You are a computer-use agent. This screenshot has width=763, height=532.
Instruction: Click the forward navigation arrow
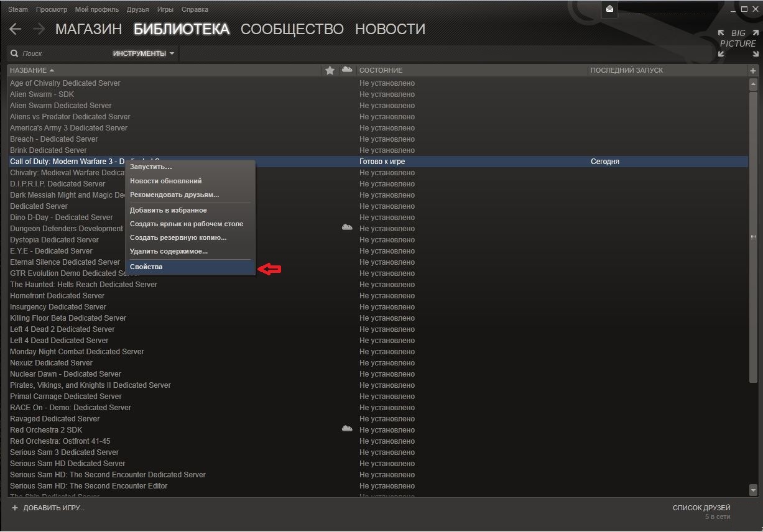39,29
